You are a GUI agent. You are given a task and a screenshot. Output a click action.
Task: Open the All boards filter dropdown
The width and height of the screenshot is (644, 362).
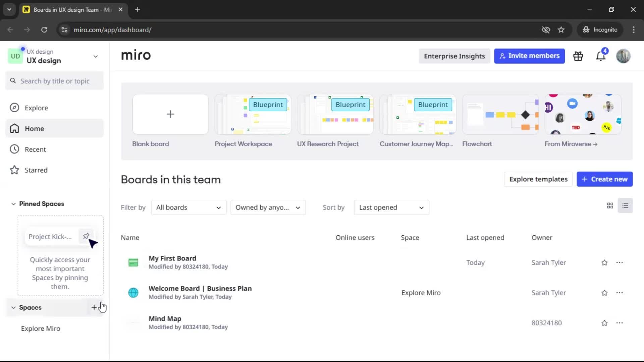point(189,207)
